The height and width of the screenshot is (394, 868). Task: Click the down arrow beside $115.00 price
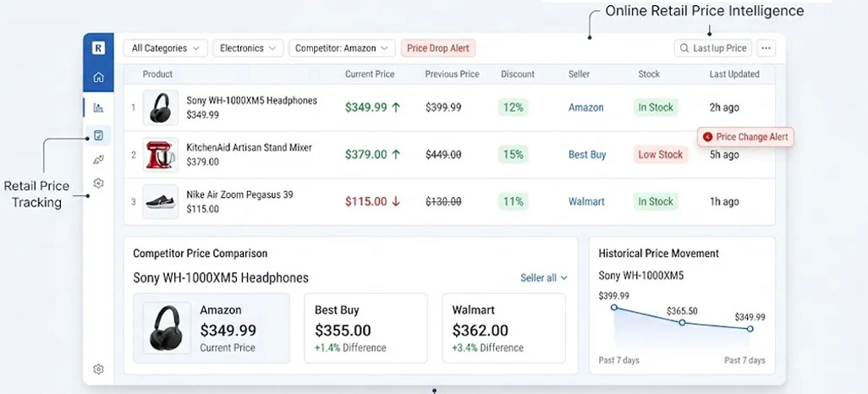click(396, 201)
